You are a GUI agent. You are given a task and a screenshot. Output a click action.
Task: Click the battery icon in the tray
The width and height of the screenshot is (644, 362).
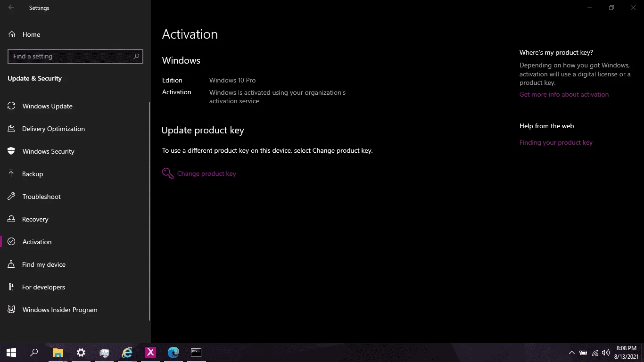tap(583, 353)
